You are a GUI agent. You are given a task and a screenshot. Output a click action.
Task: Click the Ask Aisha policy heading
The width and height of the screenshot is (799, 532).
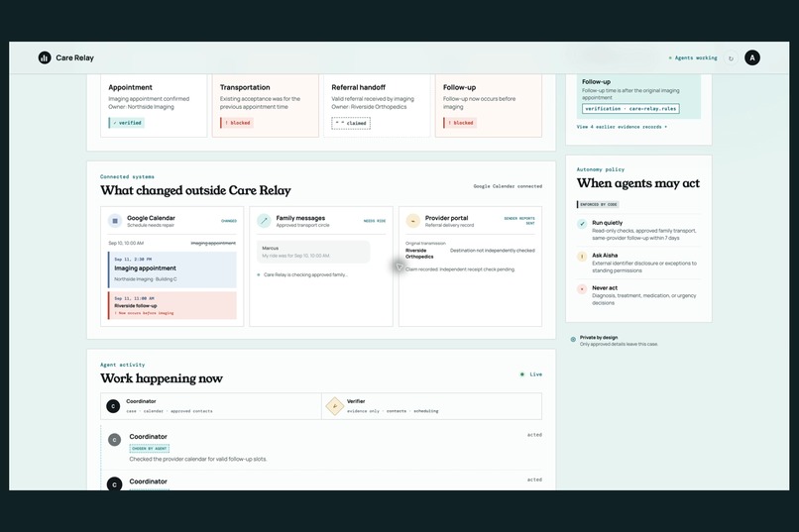(605, 256)
